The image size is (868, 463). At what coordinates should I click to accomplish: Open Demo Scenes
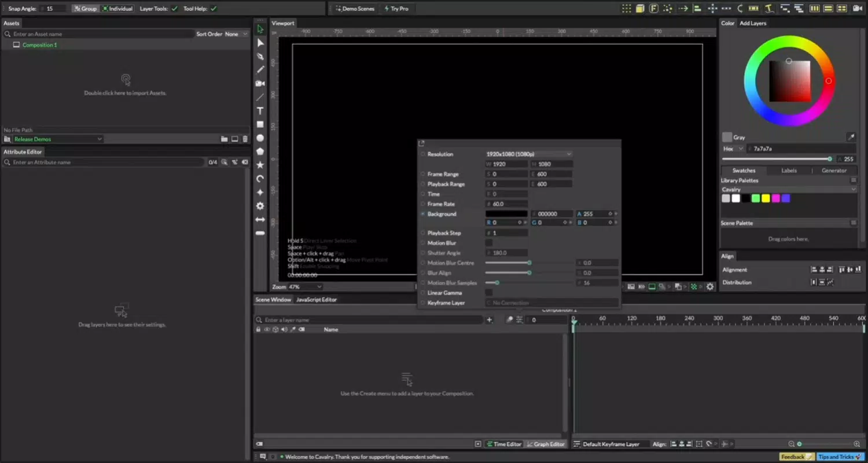355,9
